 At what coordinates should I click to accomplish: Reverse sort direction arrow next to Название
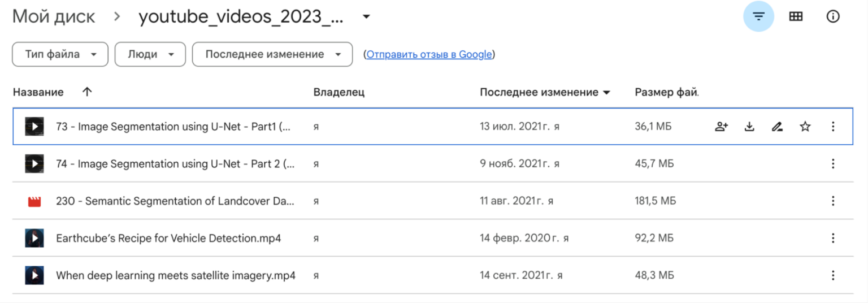(86, 92)
